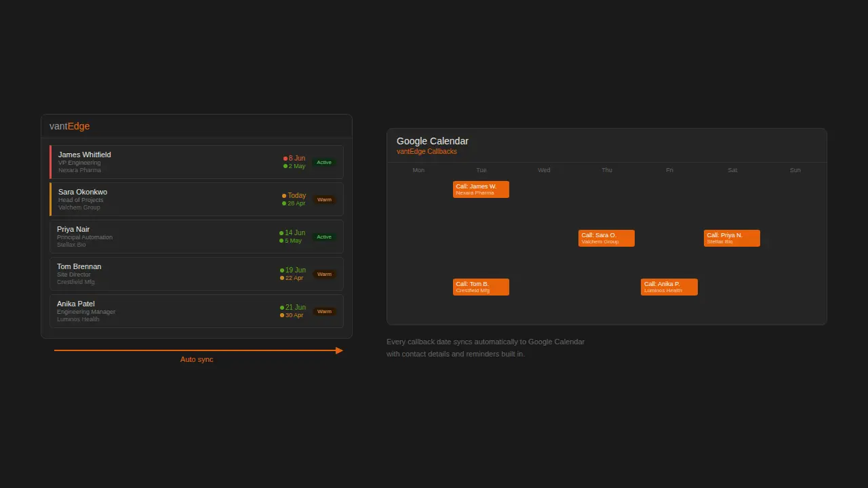This screenshot has height=488, width=868.
Task: Select Tom Brennan contact name
Action: point(79,266)
